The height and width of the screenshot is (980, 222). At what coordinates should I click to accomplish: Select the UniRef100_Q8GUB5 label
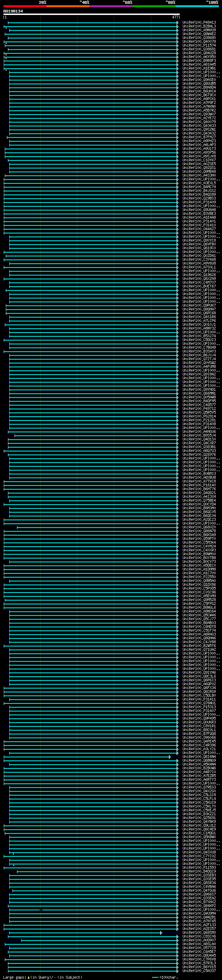pos(199,84)
